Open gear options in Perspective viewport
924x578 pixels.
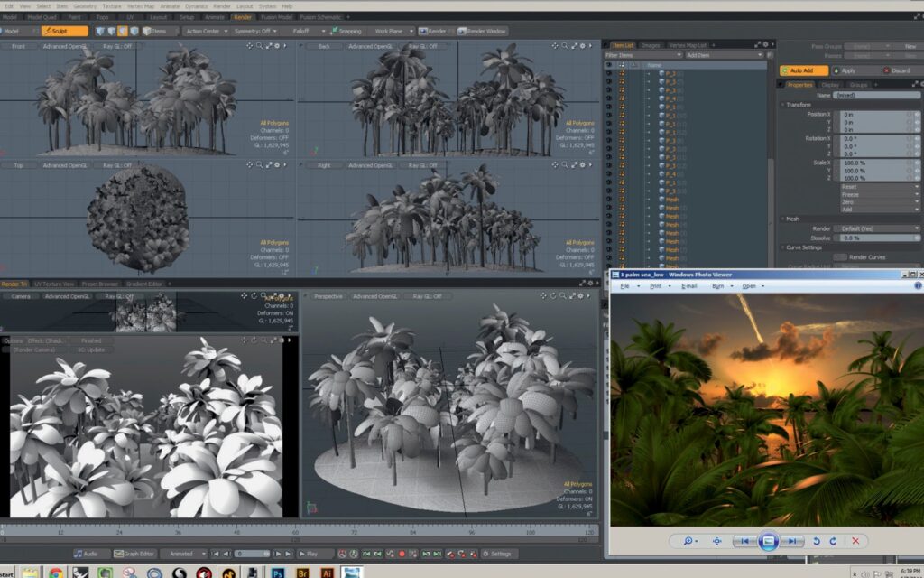580,296
